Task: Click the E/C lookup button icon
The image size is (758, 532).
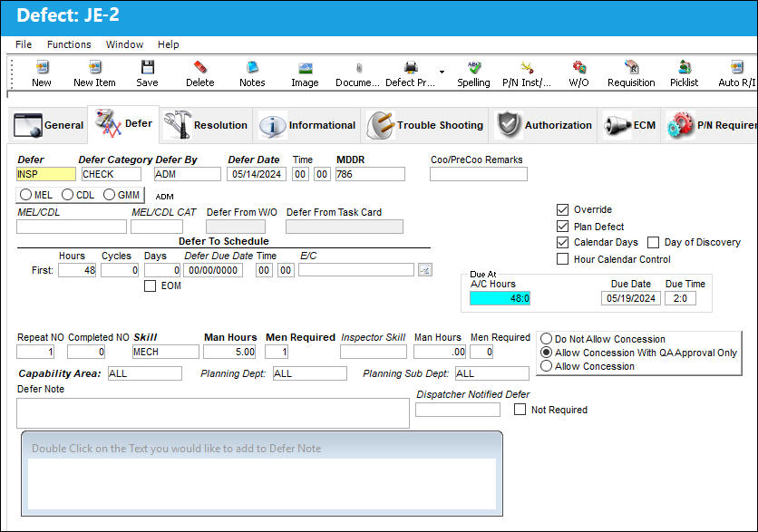Action: [x=425, y=270]
